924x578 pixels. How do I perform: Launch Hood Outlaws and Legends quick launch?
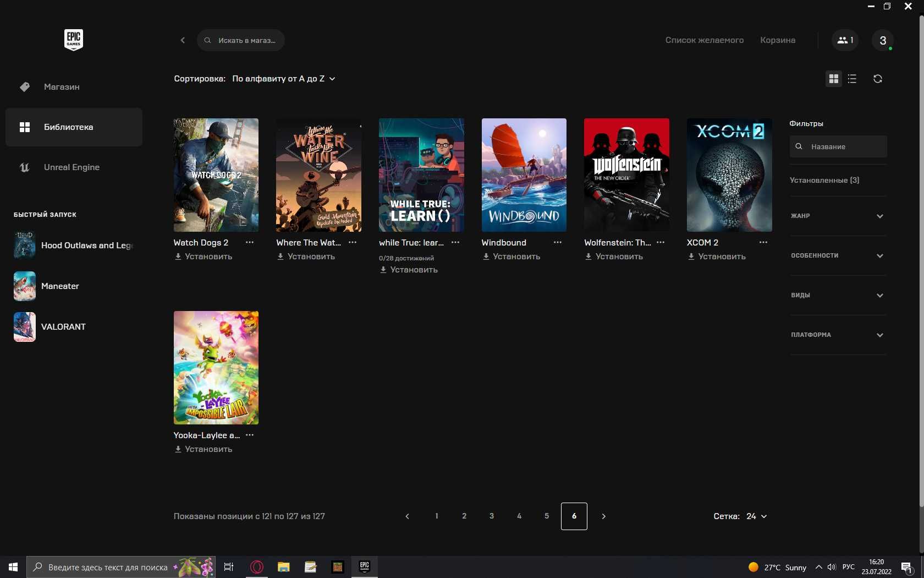(x=74, y=246)
